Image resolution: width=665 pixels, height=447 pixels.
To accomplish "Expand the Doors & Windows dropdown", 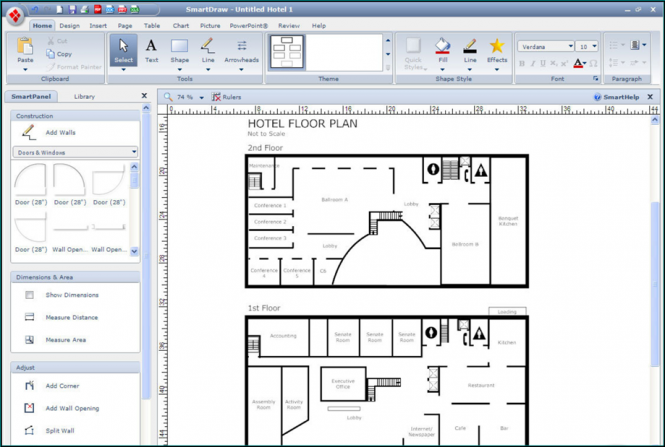I will click(x=134, y=152).
